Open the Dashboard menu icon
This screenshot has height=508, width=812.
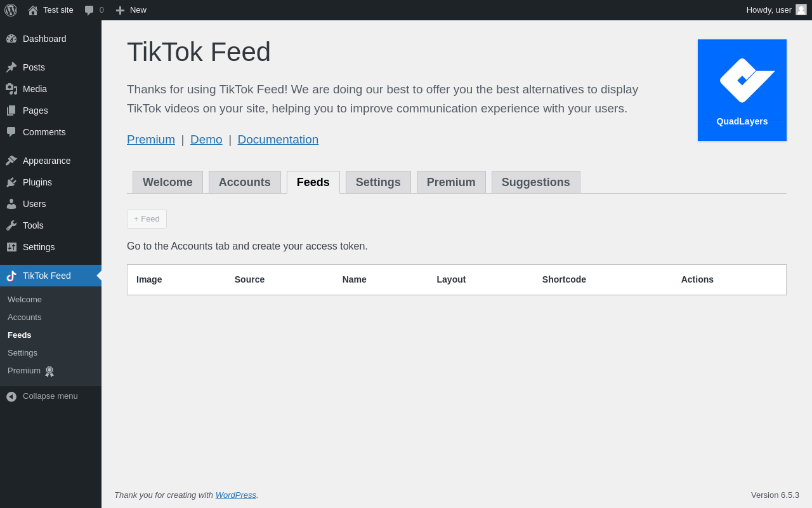11,39
